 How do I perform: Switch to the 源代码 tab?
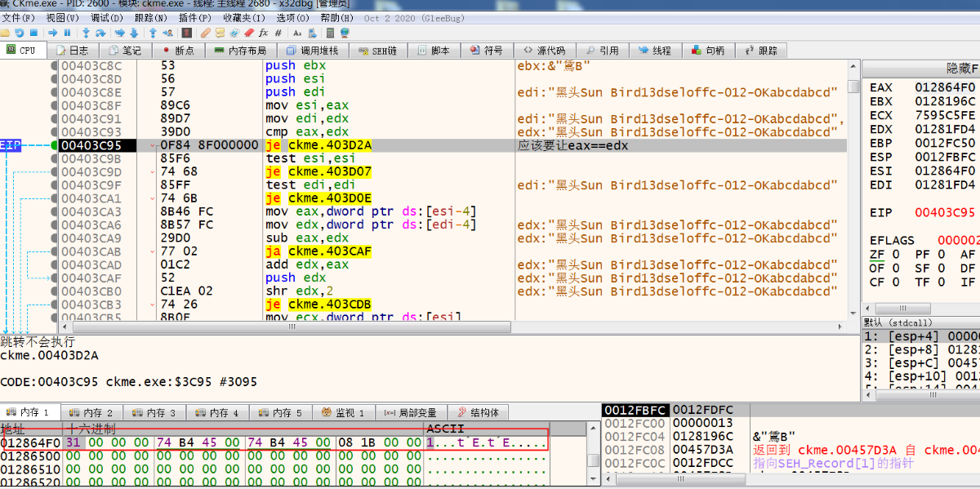(545, 51)
